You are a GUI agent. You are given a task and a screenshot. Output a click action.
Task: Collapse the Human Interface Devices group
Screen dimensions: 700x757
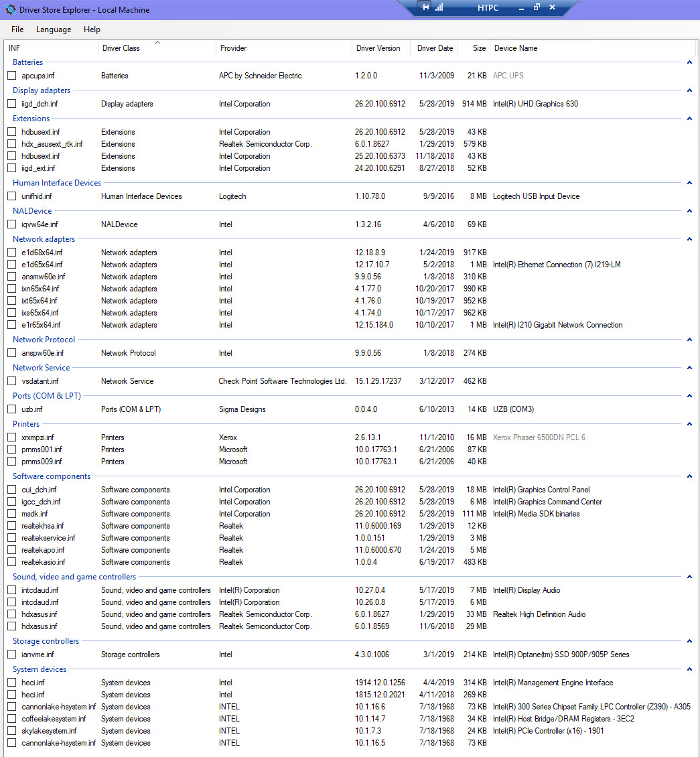689,182
